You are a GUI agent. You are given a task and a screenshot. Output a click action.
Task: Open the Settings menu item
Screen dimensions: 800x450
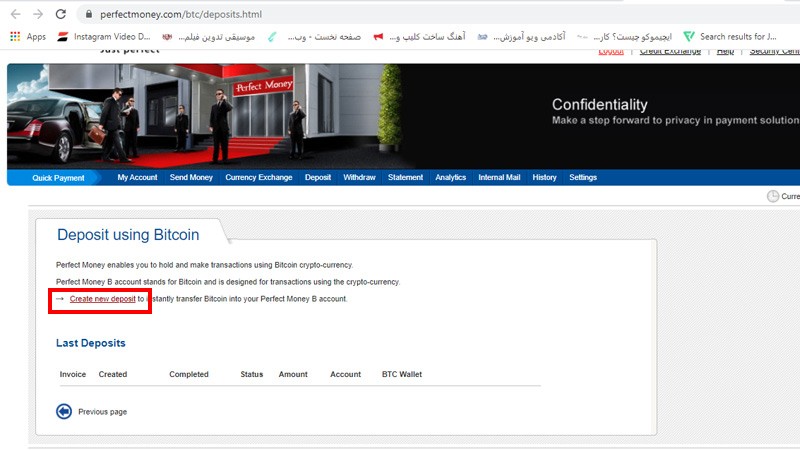click(583, 178)
